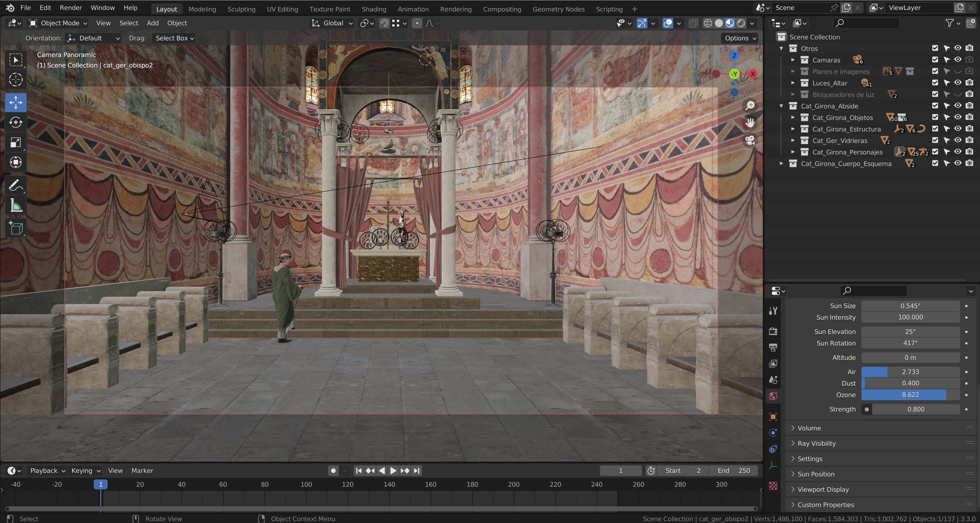Toggle camera view with camera icon
The image size is (980, 523).
click(750, 141)
